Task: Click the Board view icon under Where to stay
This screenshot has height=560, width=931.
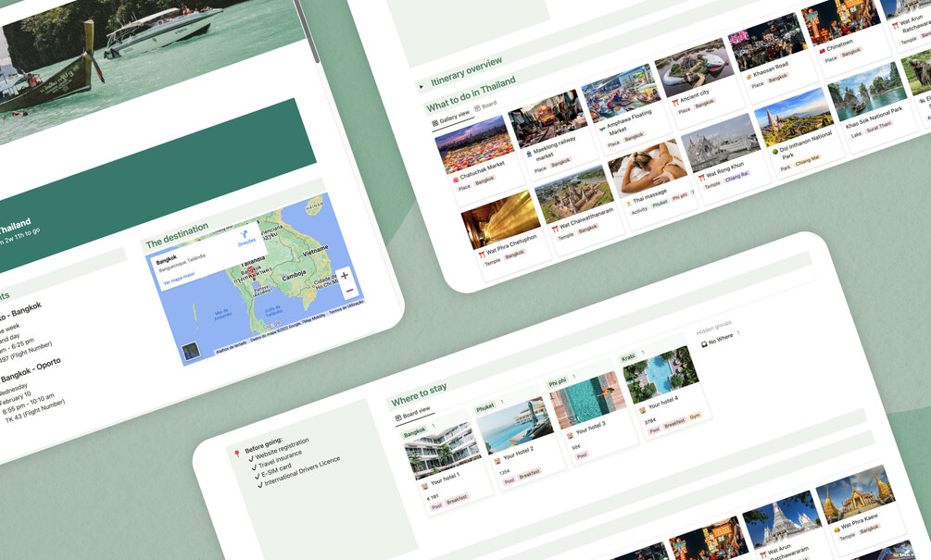Action: click(398, 417)
